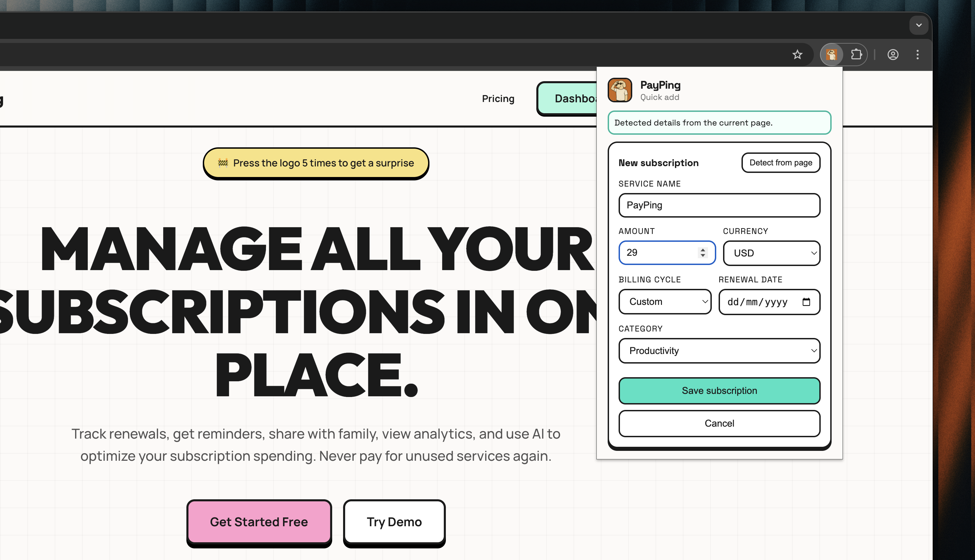This screenshot has width=975, height=560.
Task: Increase amount using the stepper up arrow
Action: pos(703,250)
